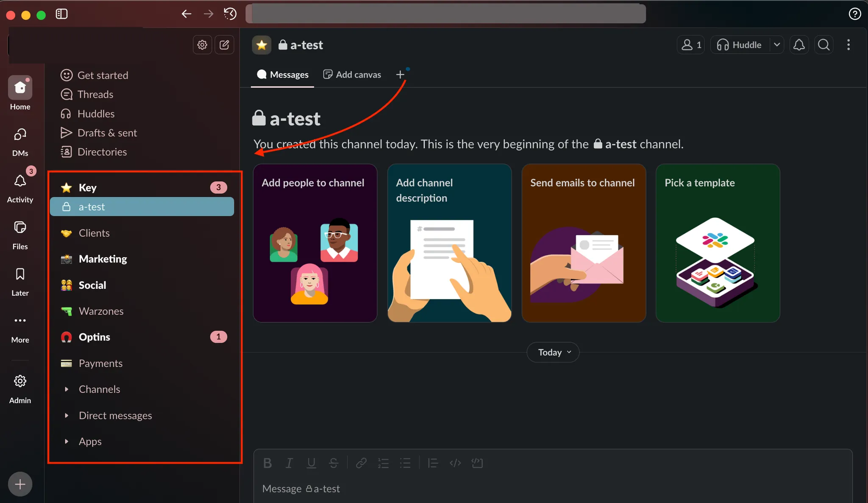The height and width of the screenshot is (503, 868).
Task: Select the Add canvas tab
Action: (352, 75)
